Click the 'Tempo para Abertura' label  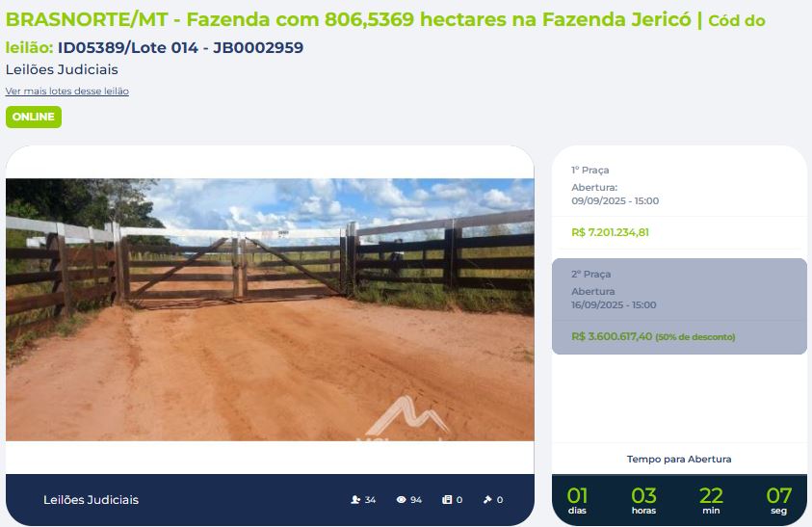pos(679,460)
